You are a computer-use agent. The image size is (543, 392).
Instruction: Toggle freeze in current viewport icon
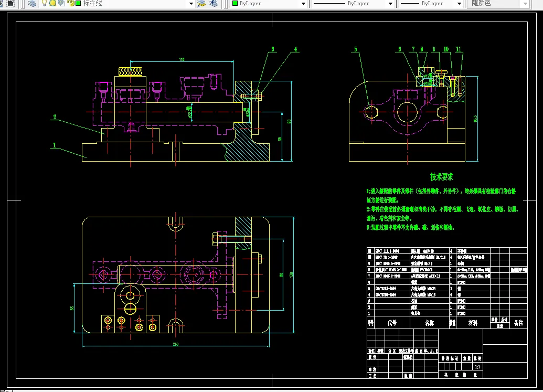tap(61, 4)
